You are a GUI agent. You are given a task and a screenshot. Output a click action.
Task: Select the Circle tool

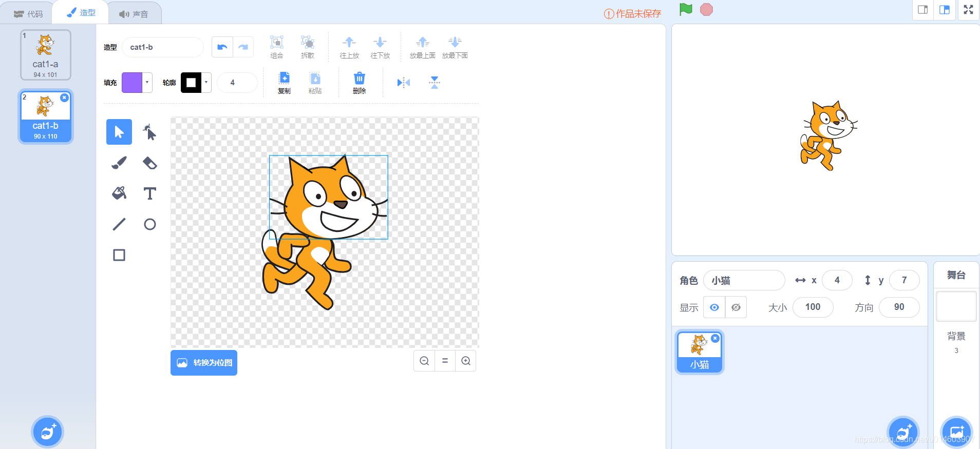click(x=149, y=224)
